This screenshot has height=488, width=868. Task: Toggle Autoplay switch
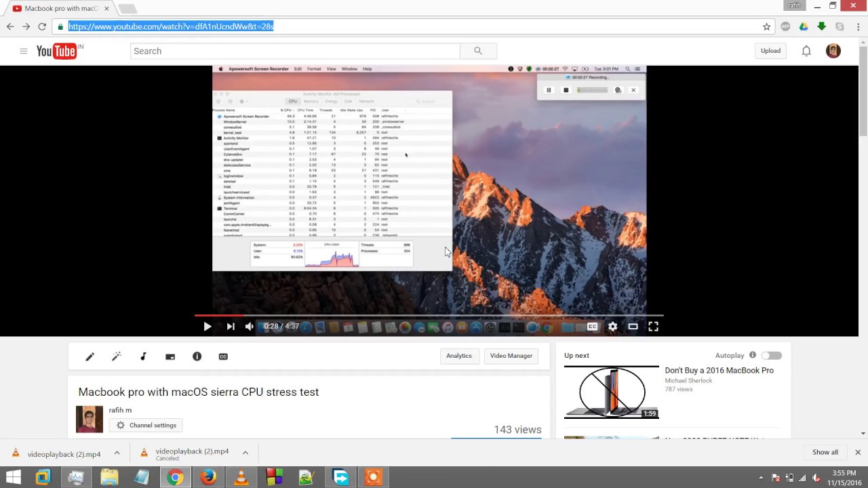(x=771, y=355)
